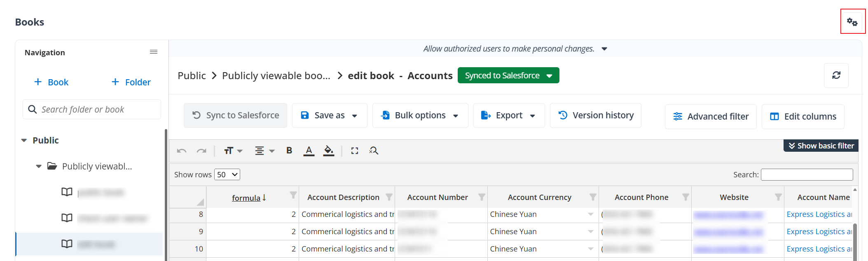
Task: Open the Bulk options menu
Action: (x=420, y=115)
